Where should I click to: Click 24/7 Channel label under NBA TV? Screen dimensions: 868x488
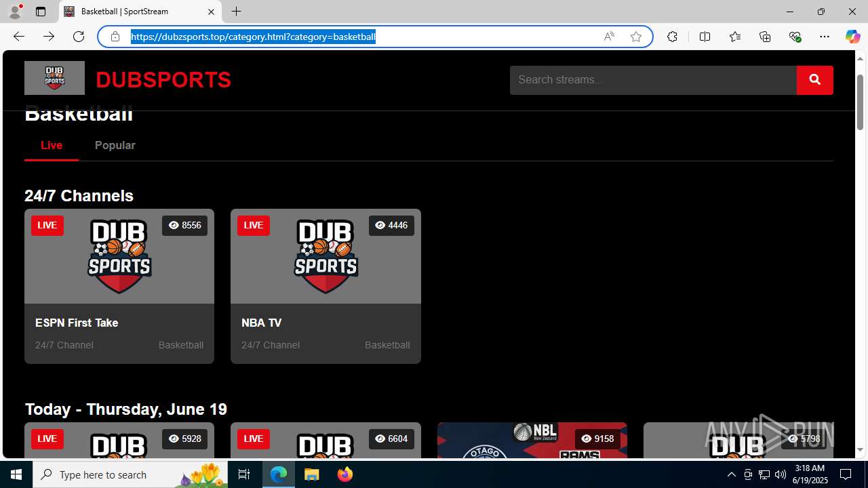click(271, 345)
